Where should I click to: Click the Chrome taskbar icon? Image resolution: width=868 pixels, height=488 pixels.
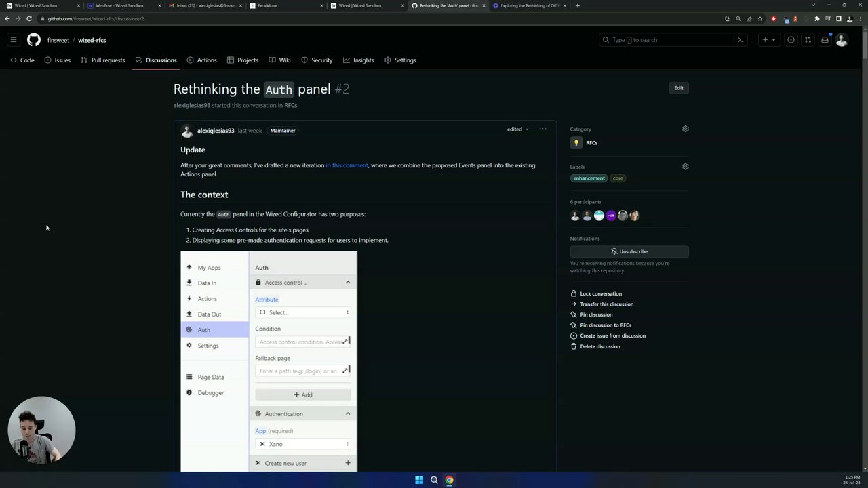(449, 480)
